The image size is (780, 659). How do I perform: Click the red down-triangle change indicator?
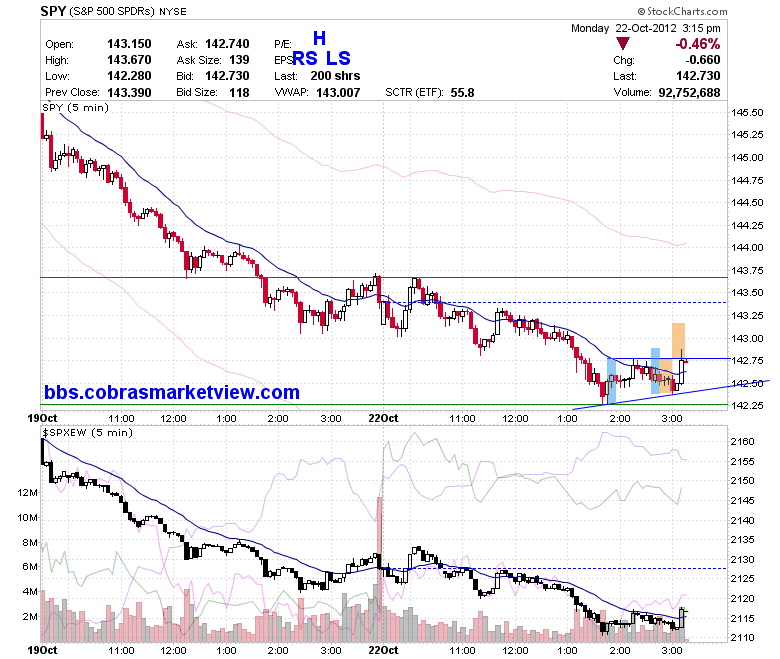click(622, 43)
